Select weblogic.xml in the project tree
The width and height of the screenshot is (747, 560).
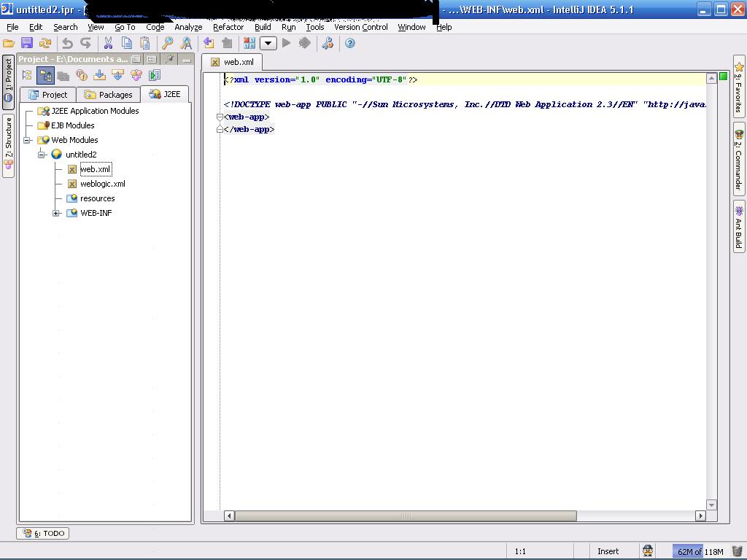click(102, 184)
